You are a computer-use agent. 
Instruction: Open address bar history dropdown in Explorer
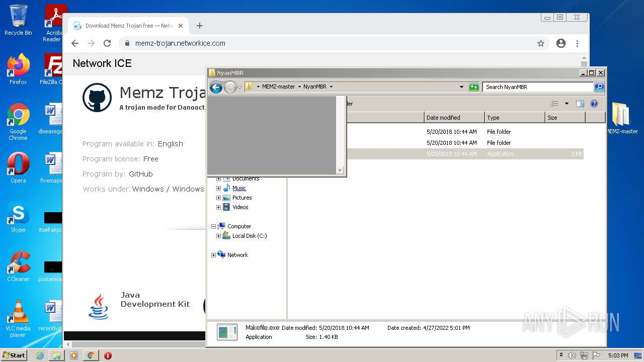[x=461, y=87]
